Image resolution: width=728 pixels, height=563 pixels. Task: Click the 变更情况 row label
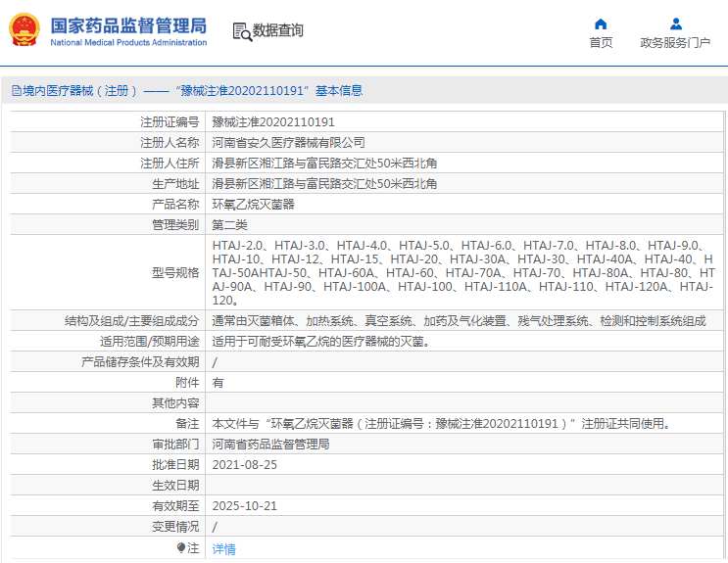tap(175, 527)
